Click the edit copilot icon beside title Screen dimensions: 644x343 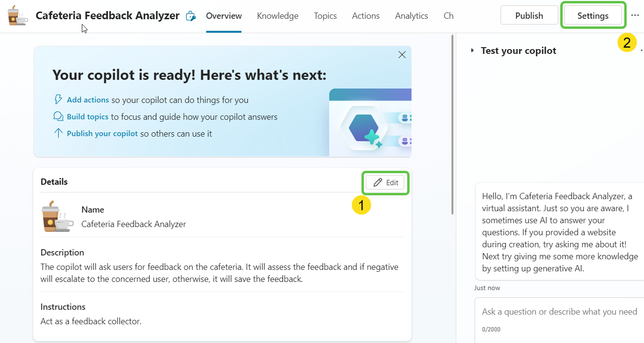(x=191, y=16)
